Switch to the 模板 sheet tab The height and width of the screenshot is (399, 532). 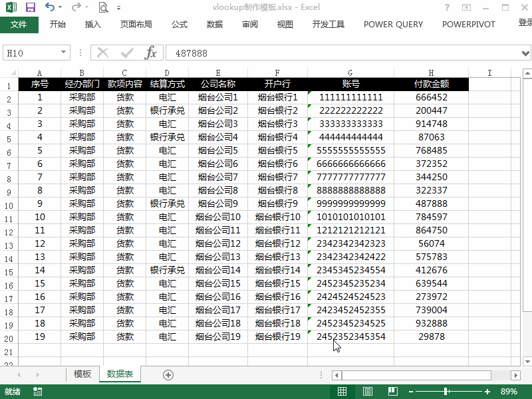point(82,374)
